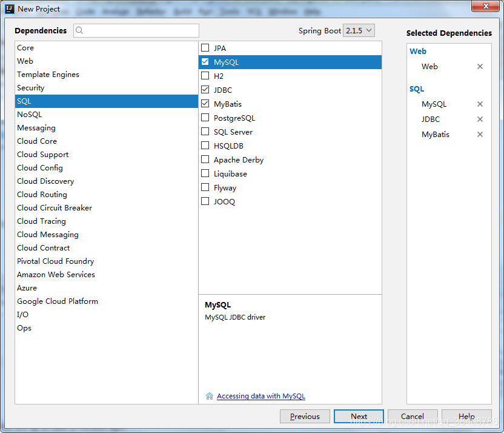Select the I/O category
Screen dimensions: 504x433
coord(107,315)
